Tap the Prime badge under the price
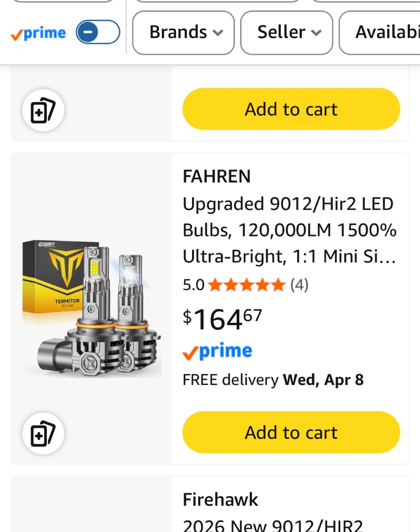This screenshot has width=420, height=532. tap(218, 351)
